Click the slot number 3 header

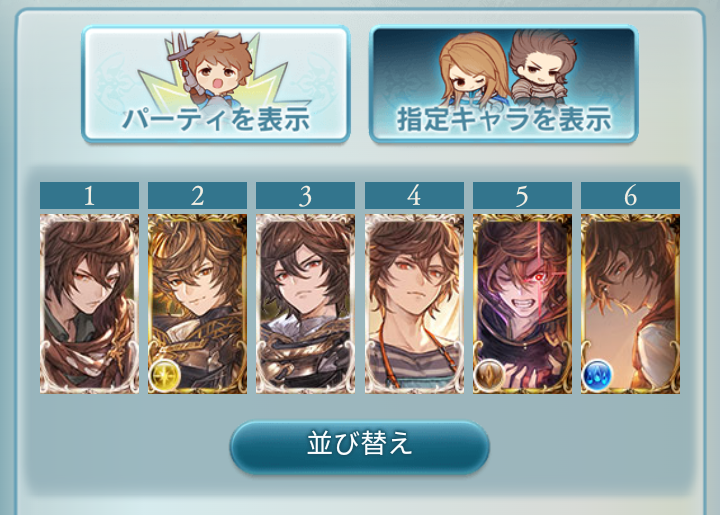point(305,196)
